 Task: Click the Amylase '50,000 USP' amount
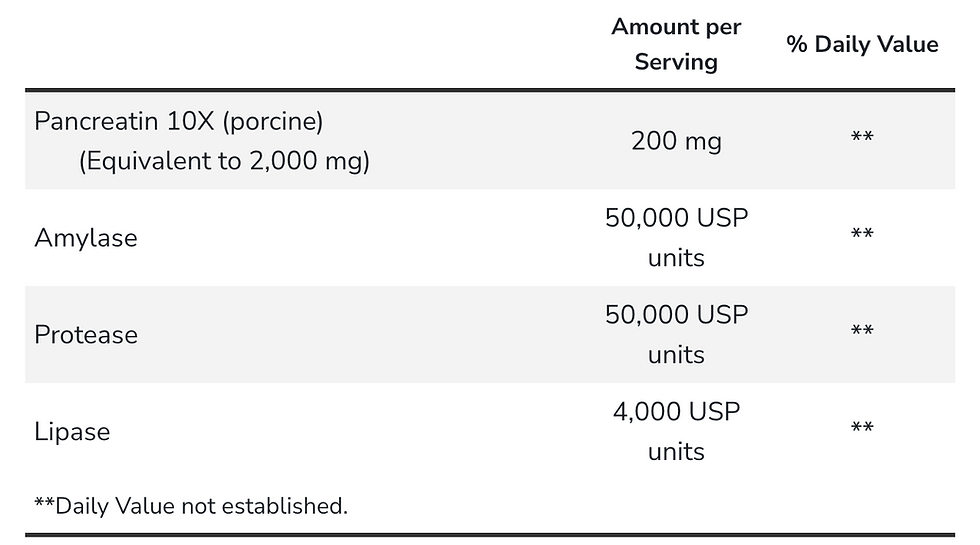click(x=676, y=218)
